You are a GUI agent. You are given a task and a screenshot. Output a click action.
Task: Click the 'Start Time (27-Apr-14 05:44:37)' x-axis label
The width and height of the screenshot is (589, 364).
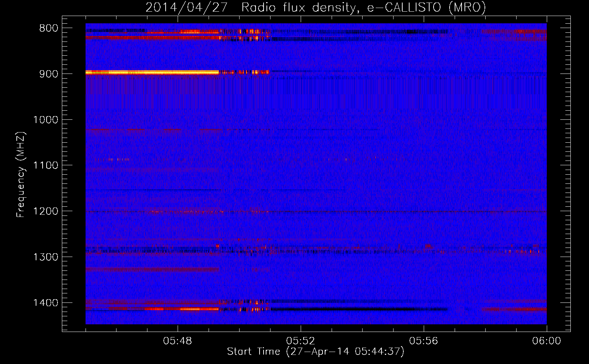(316, 352)
